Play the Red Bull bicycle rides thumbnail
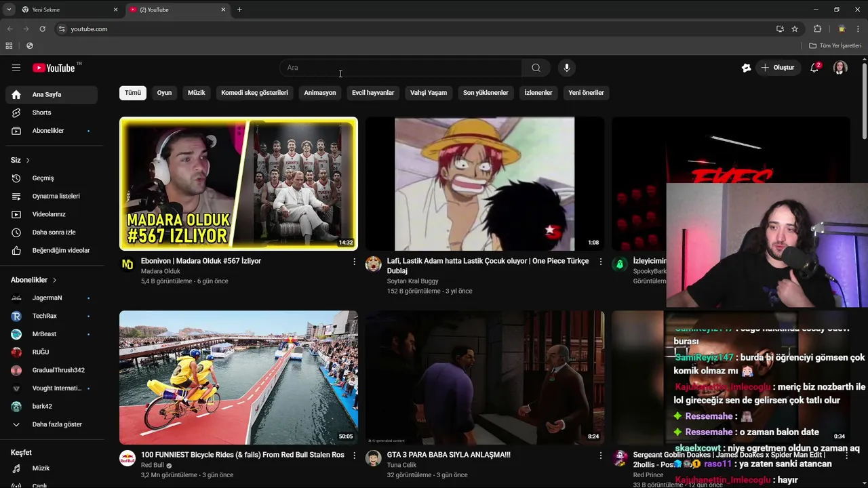Image resolution: width=868 pixels, height=488 pixels. pyautogui.click(x=239, y=378)
